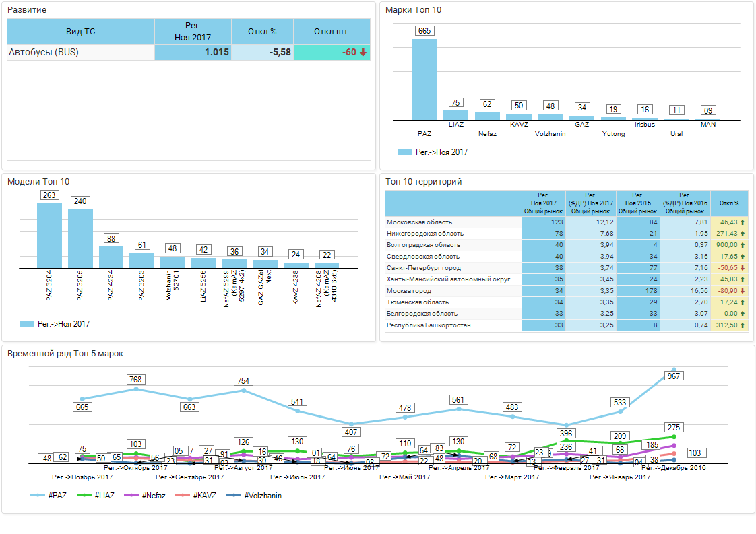Click the KAVZ bar labeled 50

[x=519, y=116]
